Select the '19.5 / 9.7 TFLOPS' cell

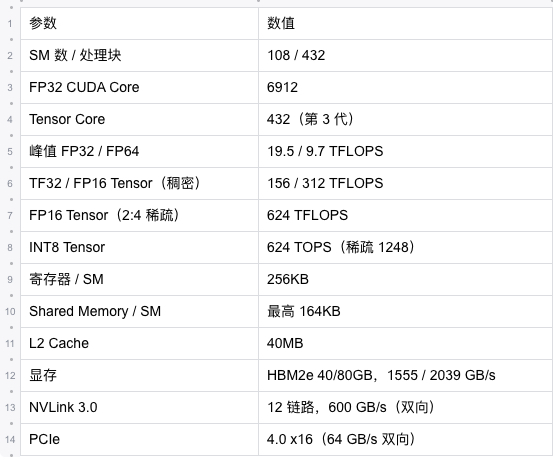point(406,152)
